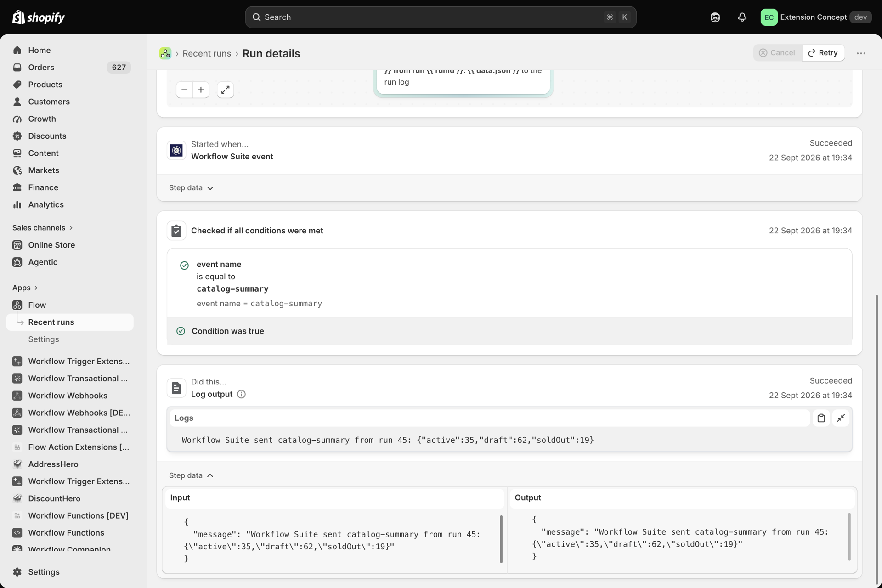The width and height of the screenshot is (882, 588).
Task: Click the Content sidebar icon
Action: click(17, 153)
